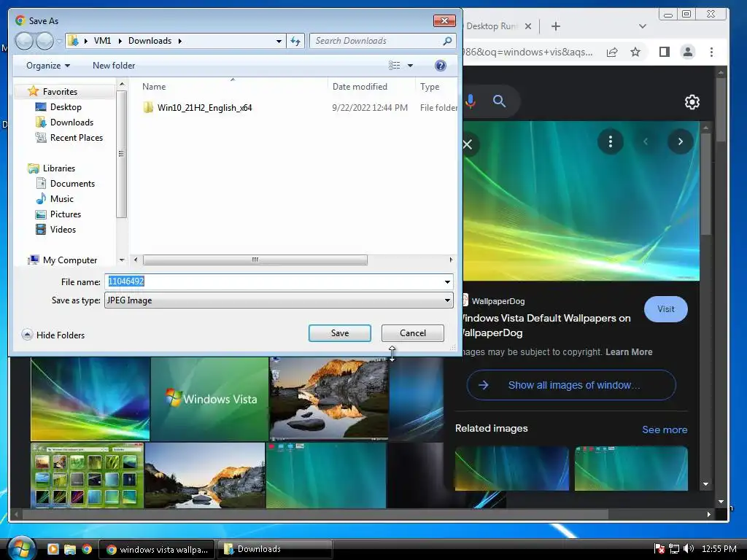Screen dimensions: 747x560
Task: Open the Save as type combo box
Action: tap(279, 300)
